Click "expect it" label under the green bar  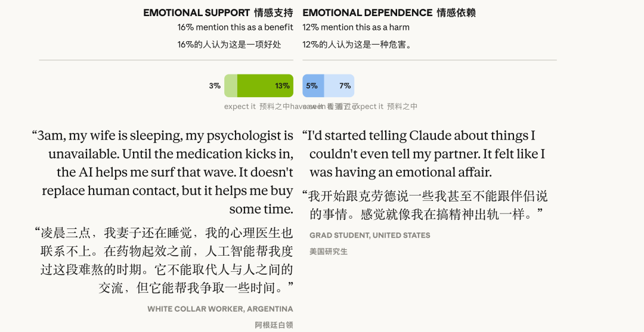240,107
